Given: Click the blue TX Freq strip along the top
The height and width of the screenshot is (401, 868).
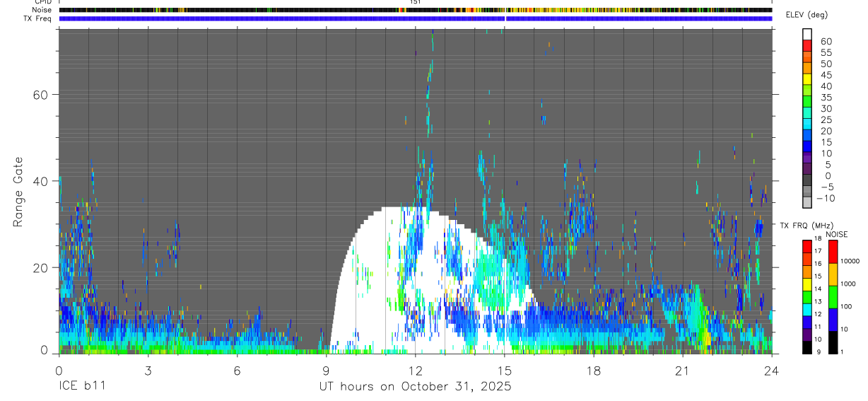Looking at the screenshot, I should point(416,18).
